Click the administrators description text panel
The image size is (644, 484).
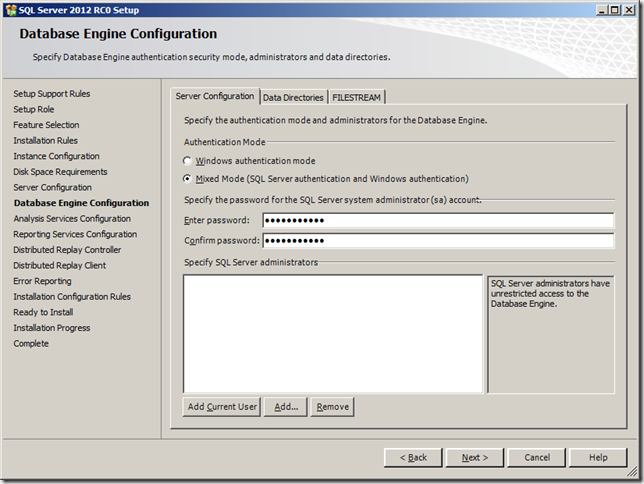point(551,334)
